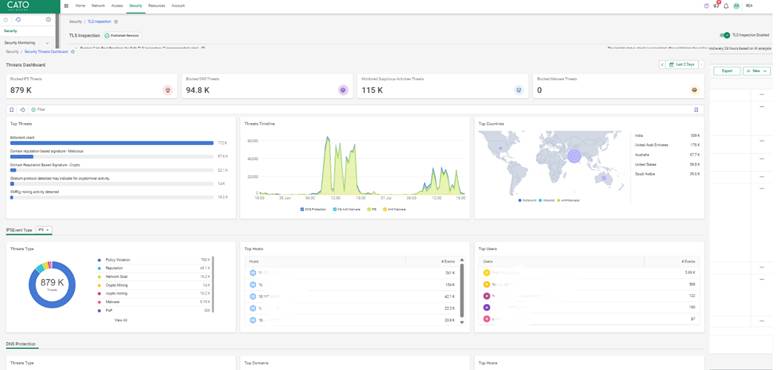Click the Export button
This screenshot has width=780, height=370.
[727, 71]
